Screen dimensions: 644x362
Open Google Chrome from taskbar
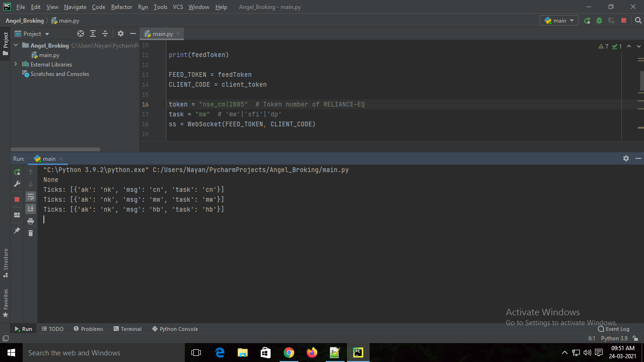click(x=289, y=353)
